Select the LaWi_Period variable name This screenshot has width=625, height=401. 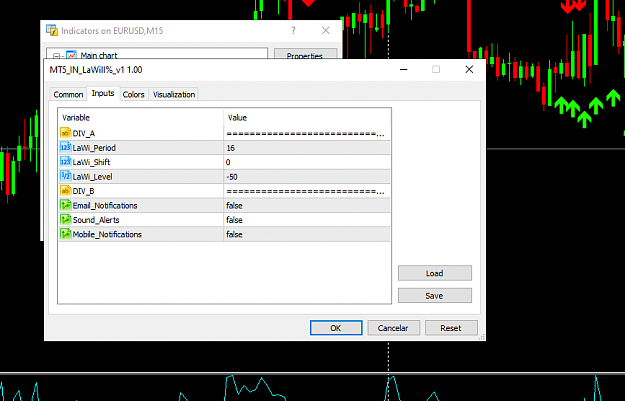[94, 148]
